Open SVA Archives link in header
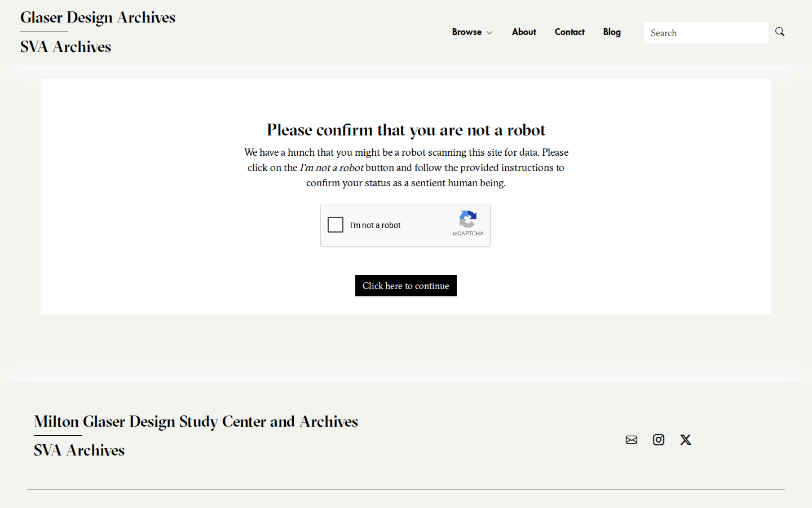This screenshot has width=812, height=508. click(65, 47)
